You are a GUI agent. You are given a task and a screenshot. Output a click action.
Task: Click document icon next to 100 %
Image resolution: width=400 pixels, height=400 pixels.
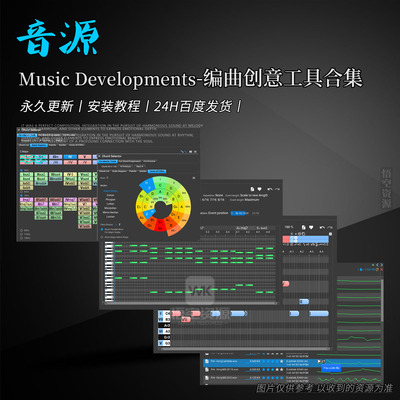click(304, 227)
